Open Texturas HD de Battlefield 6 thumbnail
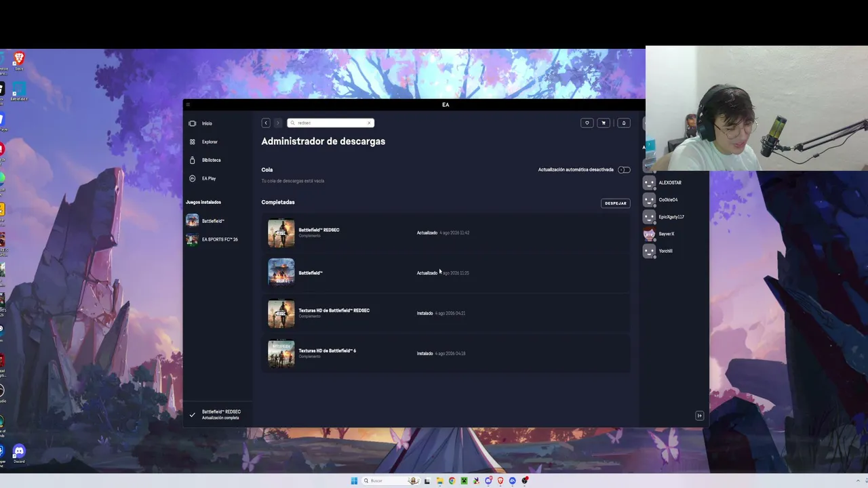This screenshot has height=488, width=868. (x=281, y=353)
